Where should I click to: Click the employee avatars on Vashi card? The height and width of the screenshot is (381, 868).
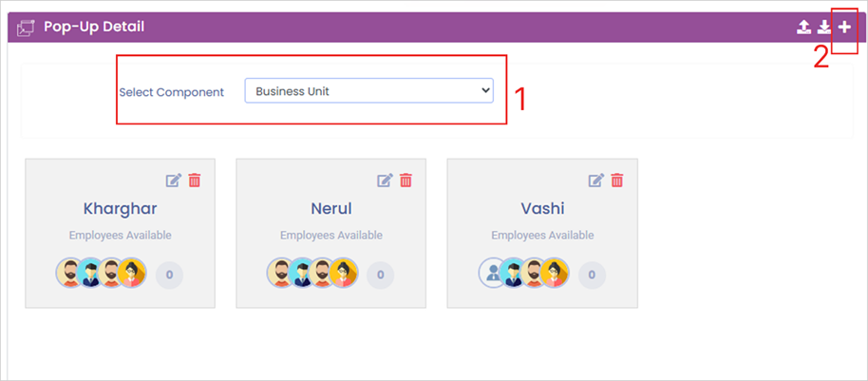523,274
